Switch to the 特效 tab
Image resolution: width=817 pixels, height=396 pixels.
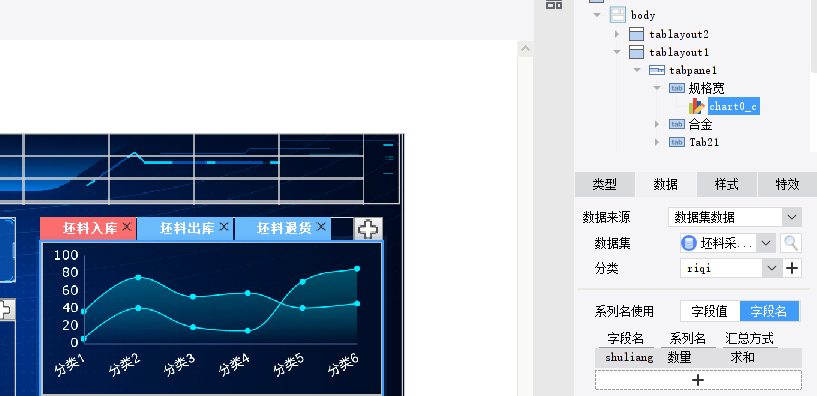point(787,184)
